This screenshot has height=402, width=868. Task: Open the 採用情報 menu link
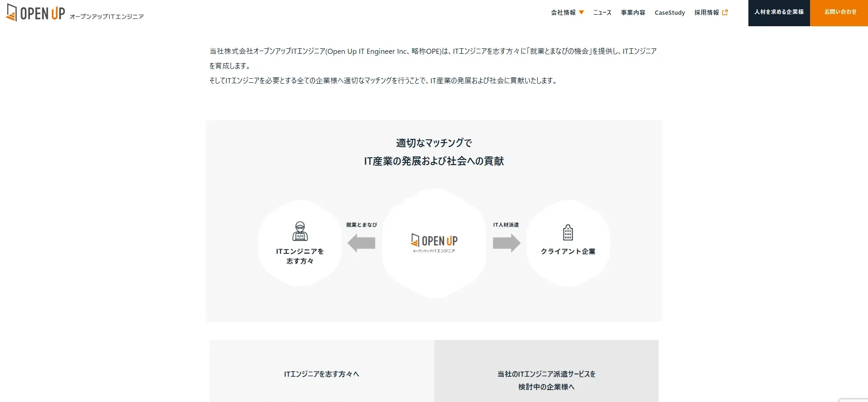point(707,12)
